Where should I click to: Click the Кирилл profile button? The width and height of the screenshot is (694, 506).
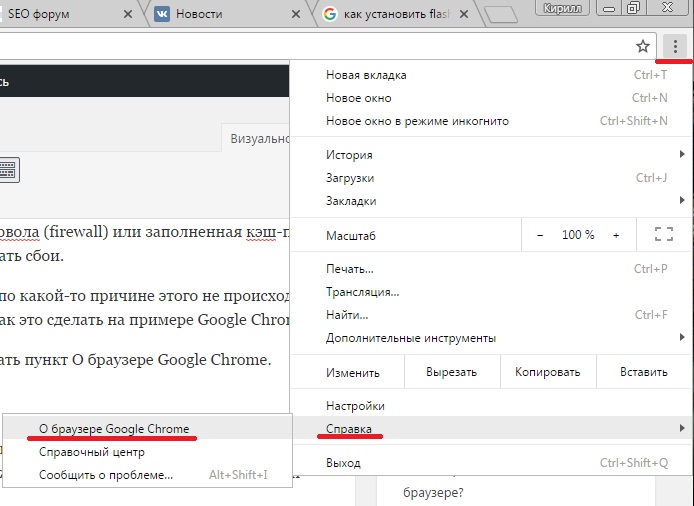click(x=562, y=8)
